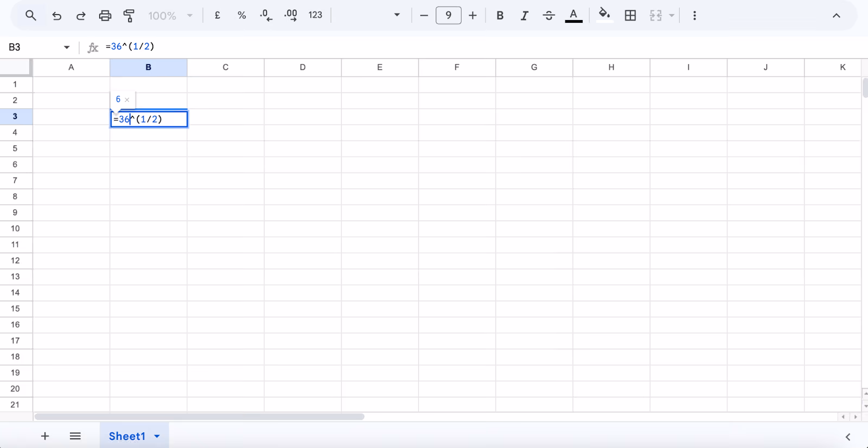Switch to the Sheet1 tab

(x=127, y=436)
